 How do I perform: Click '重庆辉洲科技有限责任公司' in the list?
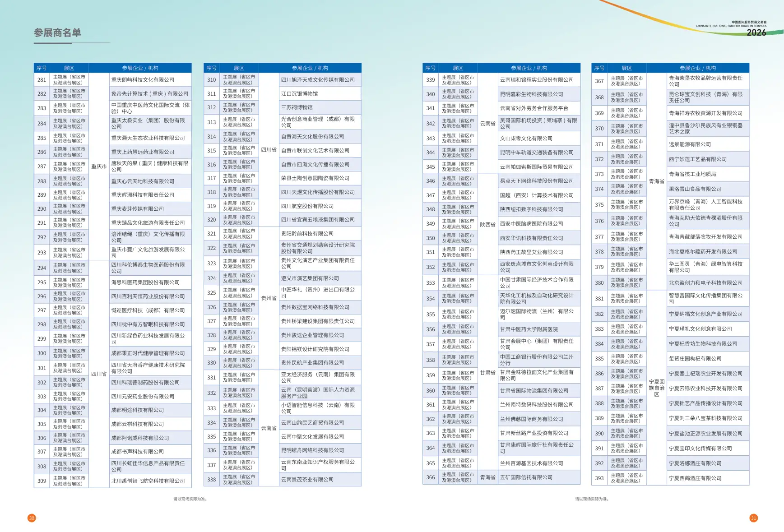coord(143,195)
